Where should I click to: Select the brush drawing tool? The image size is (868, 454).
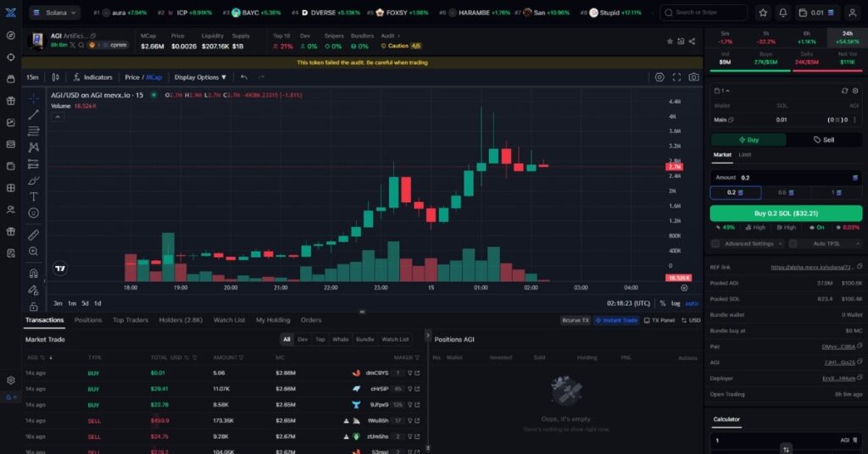tap(34, 180)
